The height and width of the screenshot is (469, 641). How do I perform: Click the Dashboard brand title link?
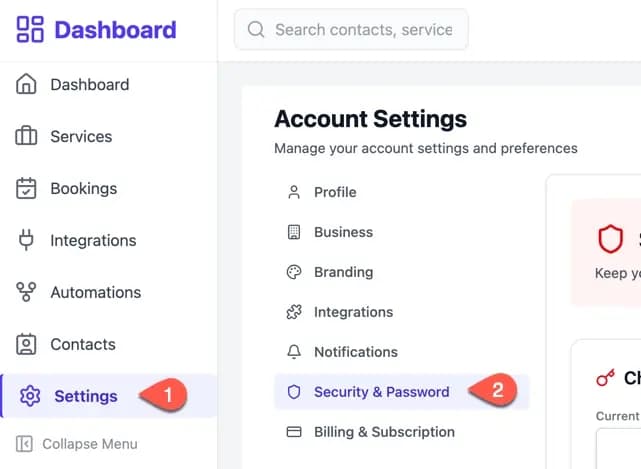pos(115,30)
